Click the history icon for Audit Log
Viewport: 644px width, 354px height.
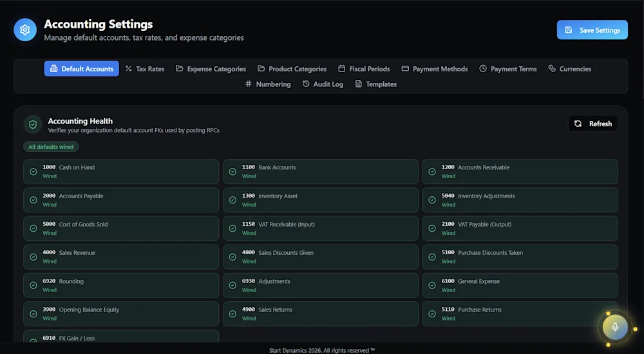(x=306, y=84)
